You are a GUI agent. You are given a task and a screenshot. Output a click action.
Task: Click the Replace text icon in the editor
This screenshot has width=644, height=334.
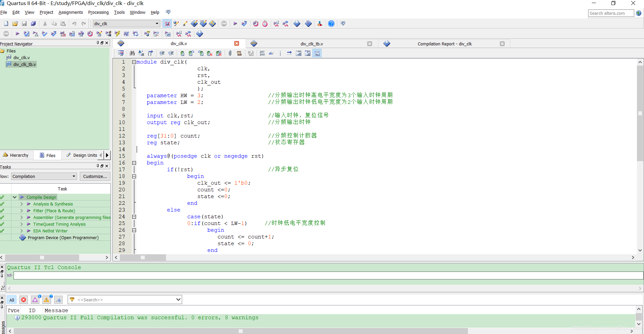pos(141,53)
